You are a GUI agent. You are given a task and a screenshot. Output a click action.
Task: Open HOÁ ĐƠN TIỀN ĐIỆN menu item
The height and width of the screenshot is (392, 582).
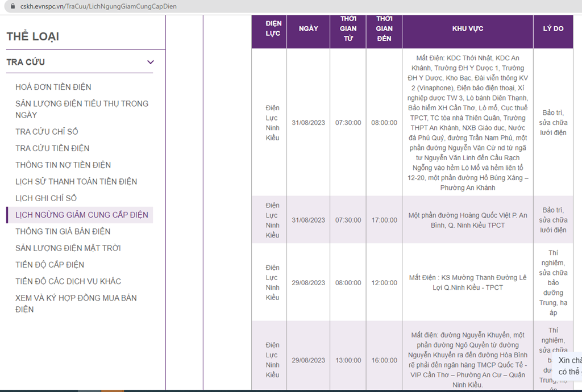[x=53, y=87]
